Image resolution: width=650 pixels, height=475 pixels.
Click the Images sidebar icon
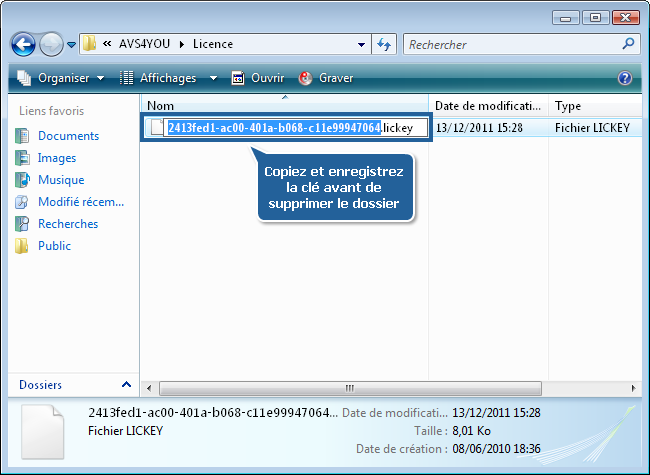[x=22, y=158]
